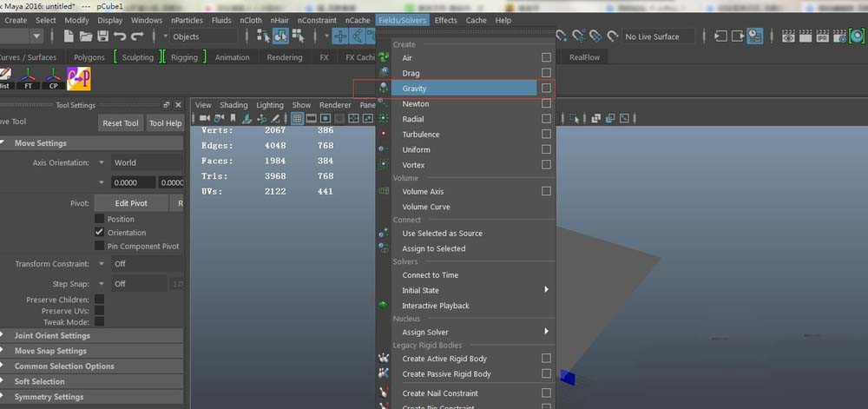Switch to the RealFlow shelf tab

click(x=584, y=57)
